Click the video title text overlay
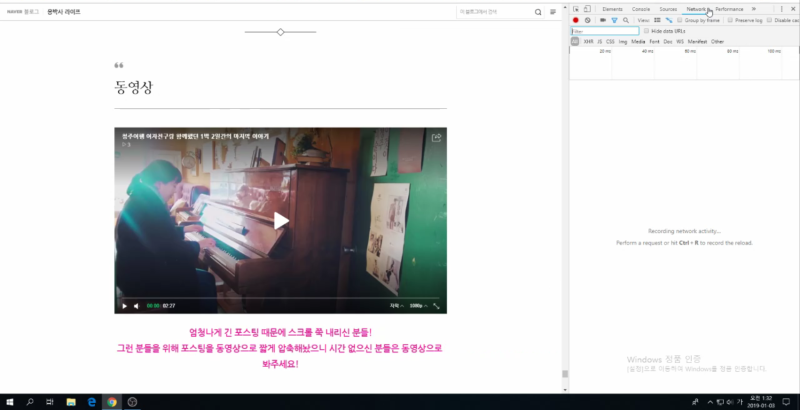 point(195,136)
